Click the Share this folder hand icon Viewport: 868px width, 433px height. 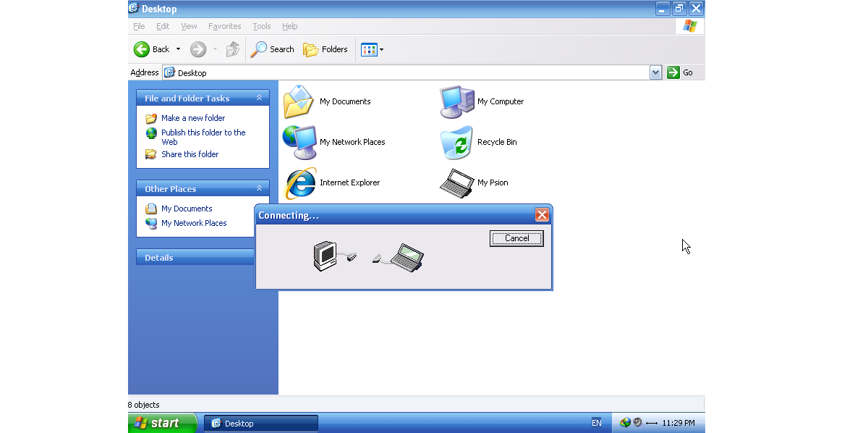click(151, 154)
